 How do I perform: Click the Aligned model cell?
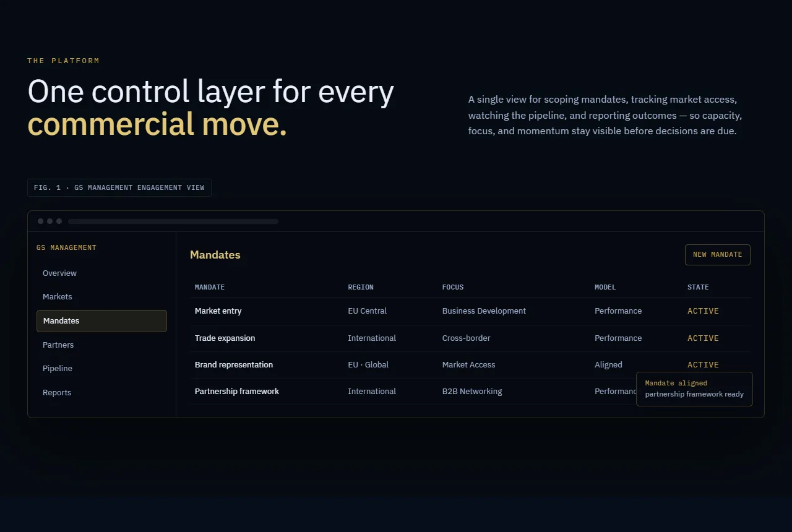[608, 365]
